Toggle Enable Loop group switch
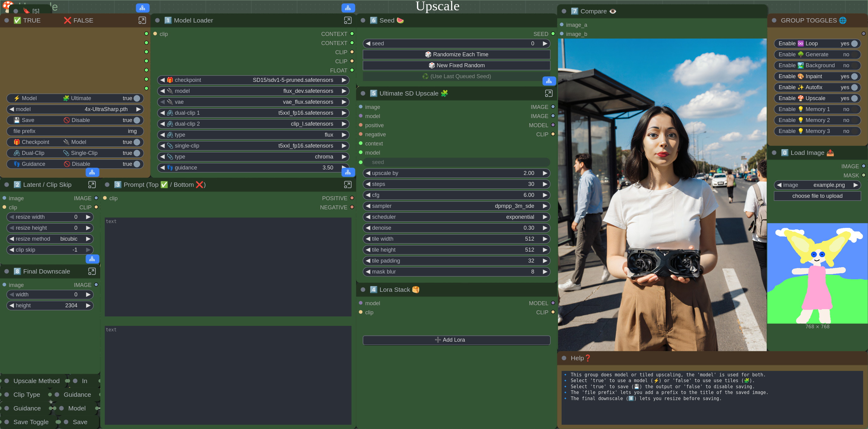 tap(854, 44)
